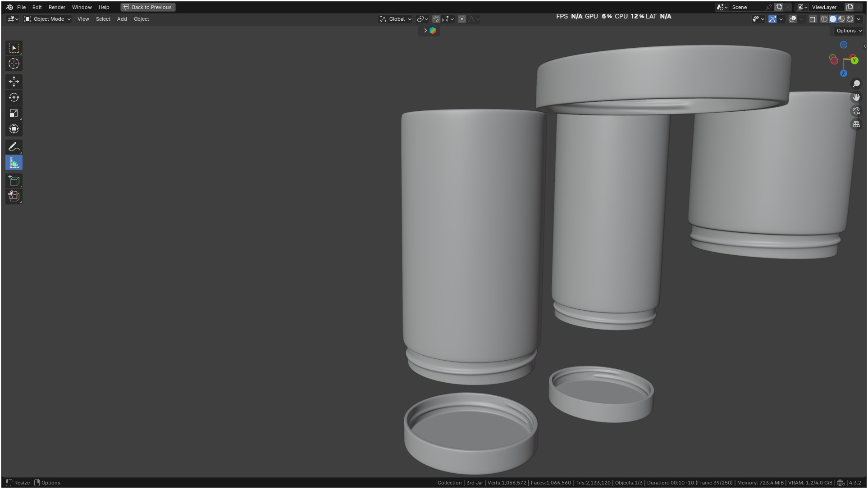Choose the Move tool

point(14,81)
